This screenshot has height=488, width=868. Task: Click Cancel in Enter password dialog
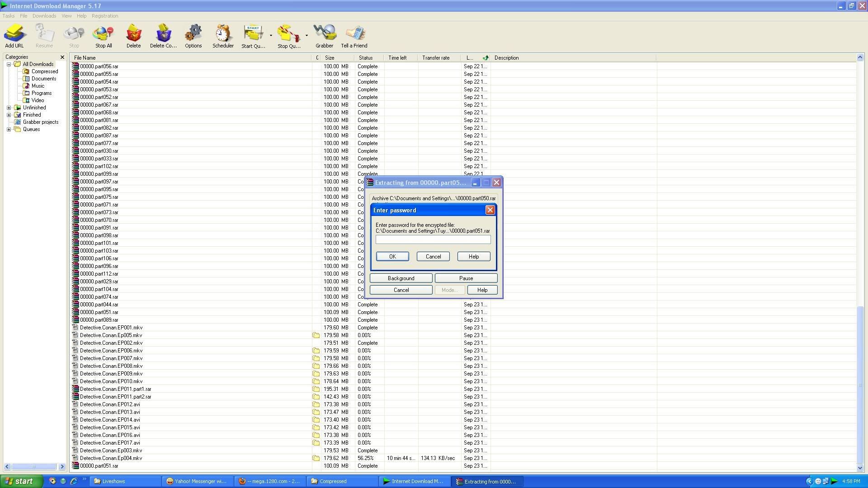pos(433,256)
